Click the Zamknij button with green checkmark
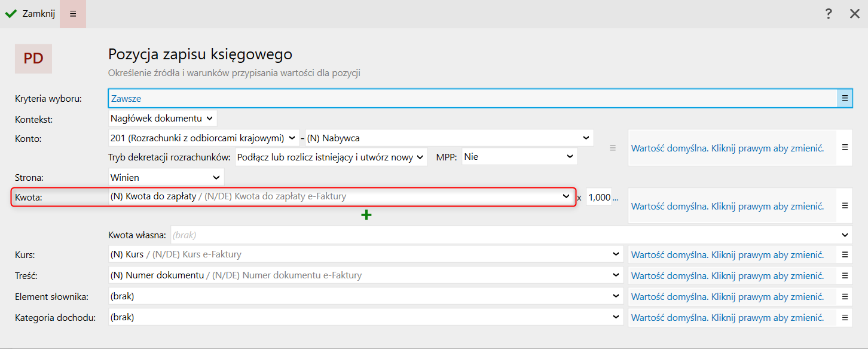The height and width of the screenshot is (349, 868). 30,14
